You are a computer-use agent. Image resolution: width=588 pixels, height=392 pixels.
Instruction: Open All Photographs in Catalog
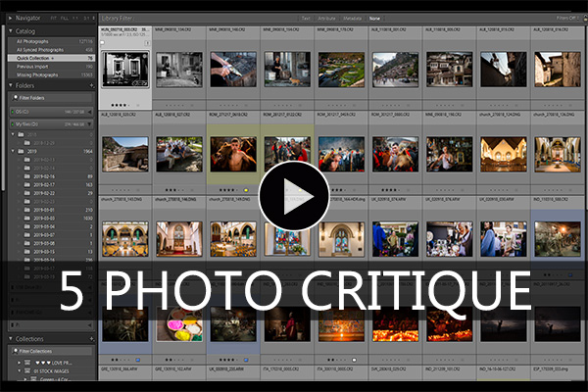35,41
